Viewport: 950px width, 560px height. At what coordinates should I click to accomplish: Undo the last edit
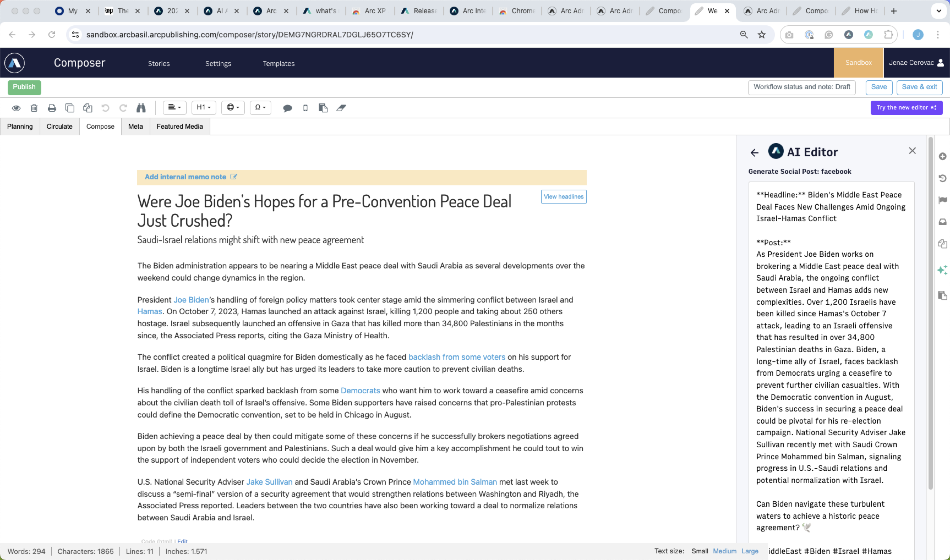[105, 108]
